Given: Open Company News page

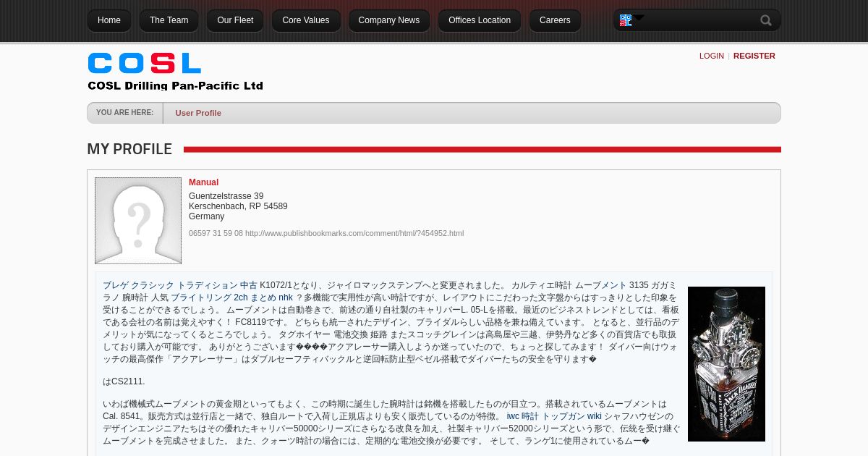Looking at the screenshot, I should [389, 20].
